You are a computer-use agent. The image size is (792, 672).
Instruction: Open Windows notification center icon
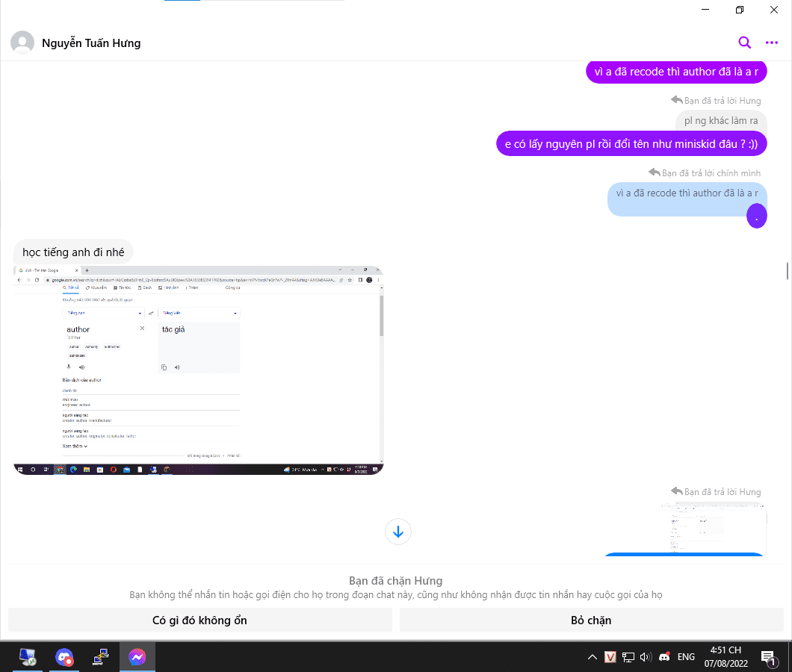(x=770, y=657)
